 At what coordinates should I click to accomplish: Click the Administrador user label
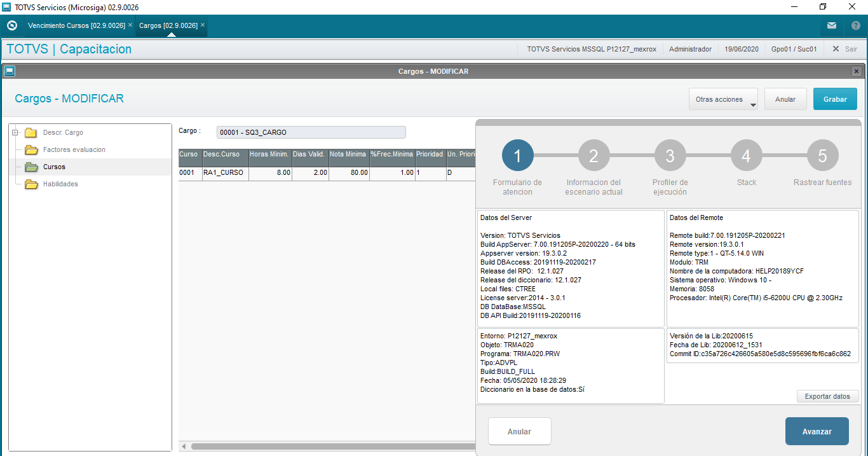point(690,49)
